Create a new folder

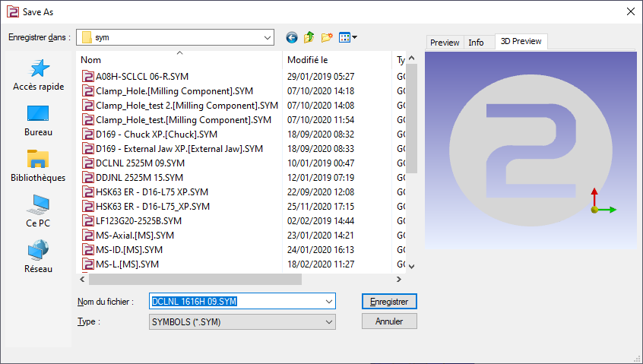pos(328,37)
